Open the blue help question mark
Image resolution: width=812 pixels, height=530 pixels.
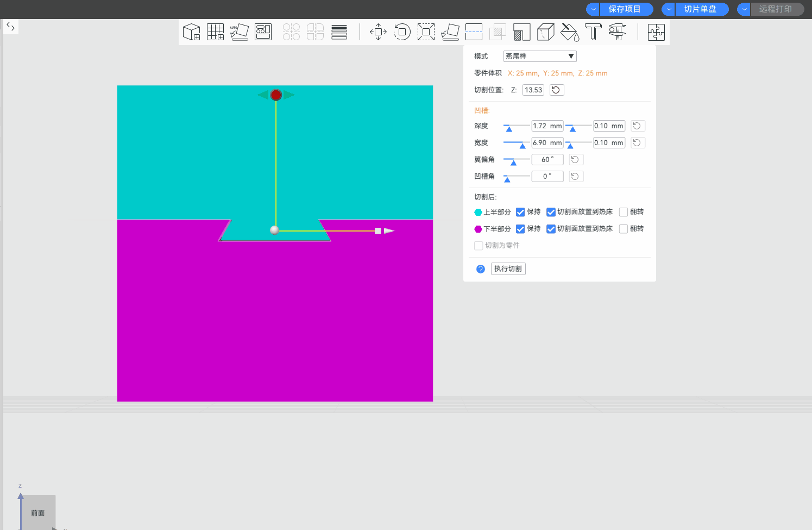[x=481, y=269]
